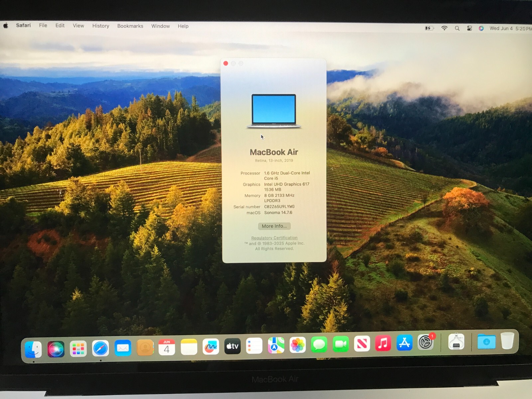
Task: Open the File menu
Action: click(43, 25)
